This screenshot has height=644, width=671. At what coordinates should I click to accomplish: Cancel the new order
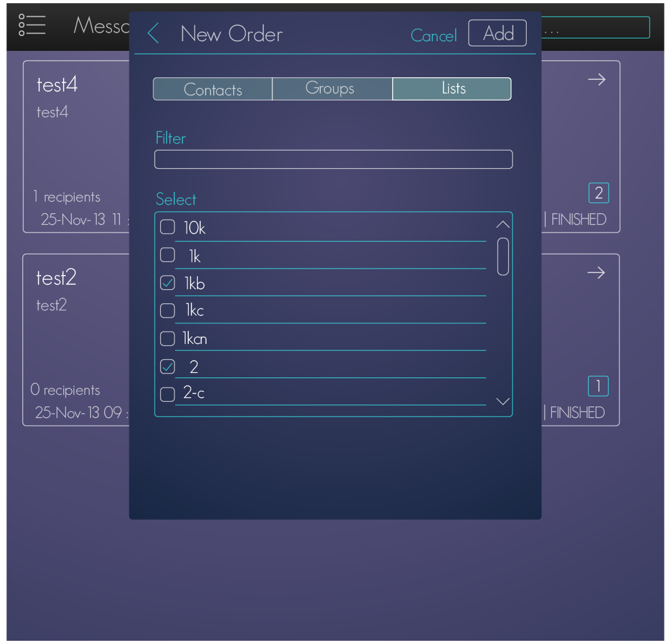(x=433, y=35)
